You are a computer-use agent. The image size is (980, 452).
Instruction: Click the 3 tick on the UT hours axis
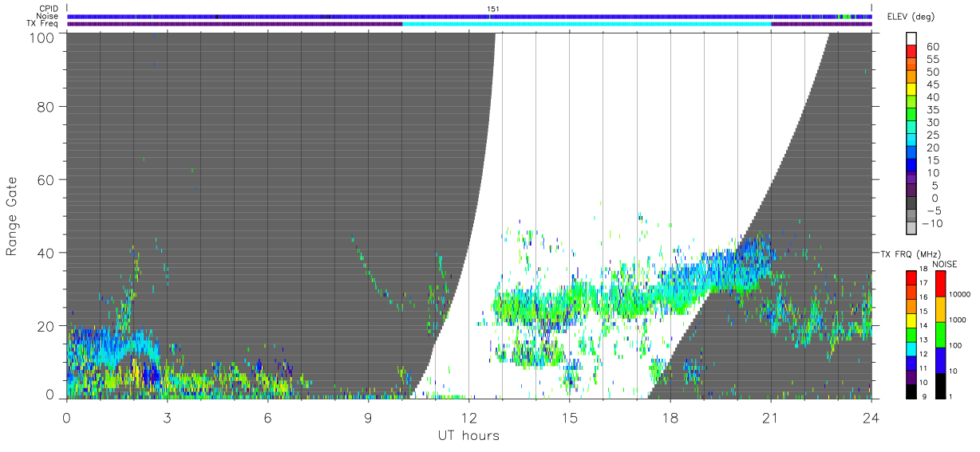[x=167, y=417]
